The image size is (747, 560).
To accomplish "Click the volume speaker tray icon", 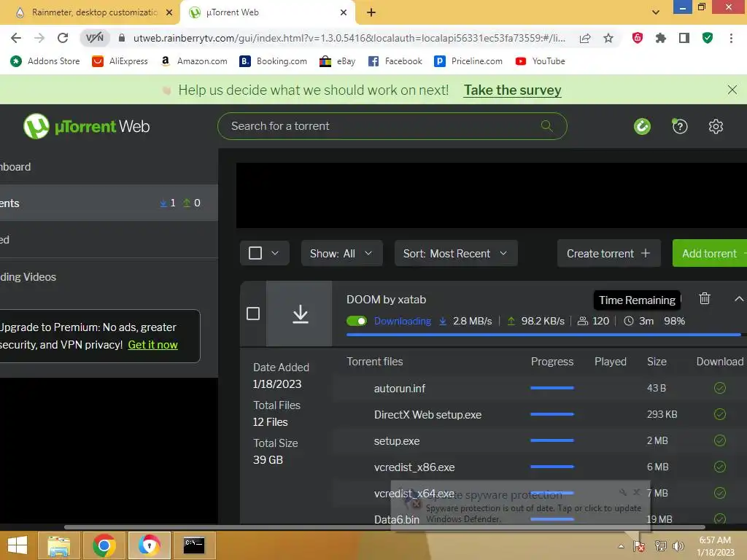I will (x=678, y=546).
